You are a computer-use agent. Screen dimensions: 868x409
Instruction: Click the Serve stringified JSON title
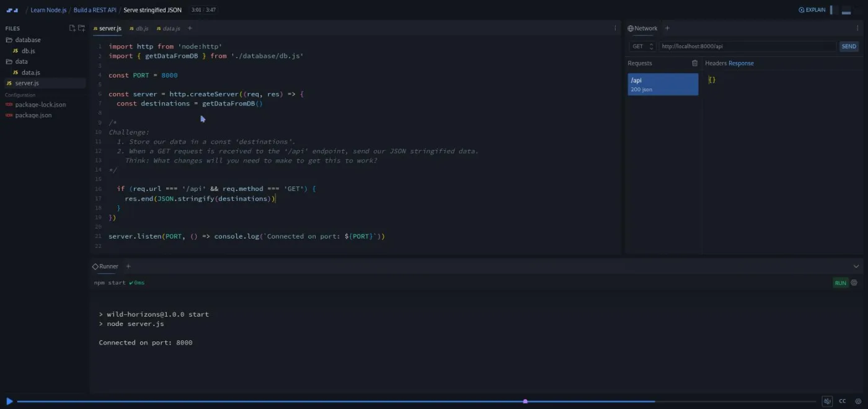[x=153, y=10]
